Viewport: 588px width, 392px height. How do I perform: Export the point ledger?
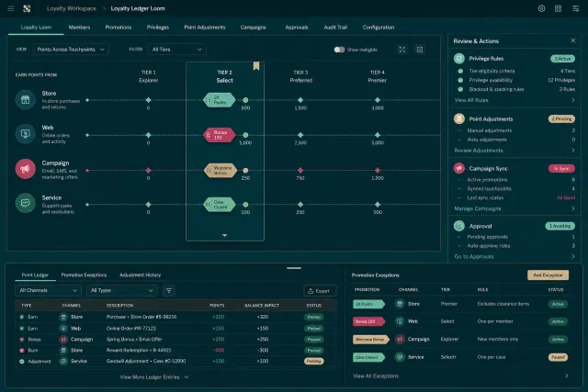tap(320, 291)
